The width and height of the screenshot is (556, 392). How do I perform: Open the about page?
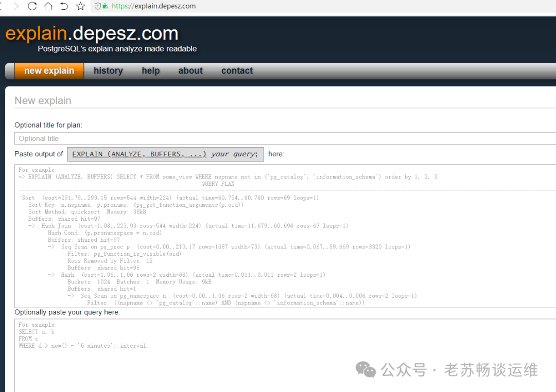tap(190, 71)
